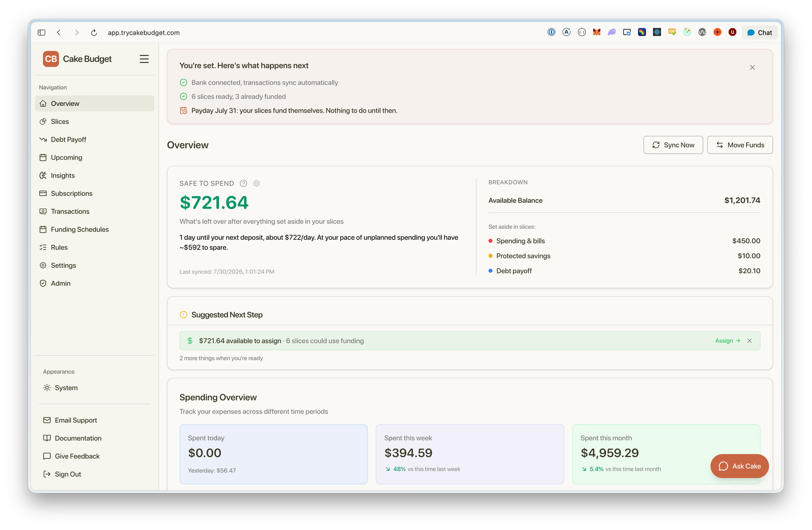Toggle the browser sidebar panel
812x530 pixels.
(41, 32)
